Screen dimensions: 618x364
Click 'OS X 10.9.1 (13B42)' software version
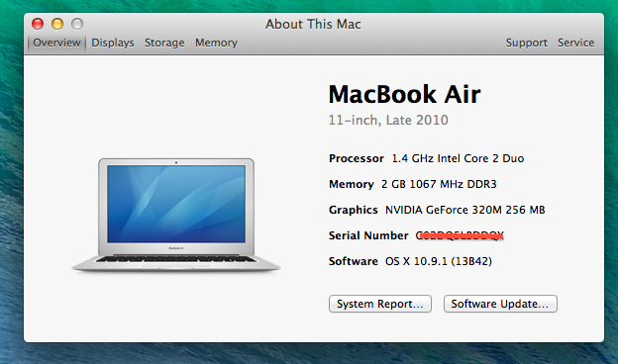439,261
